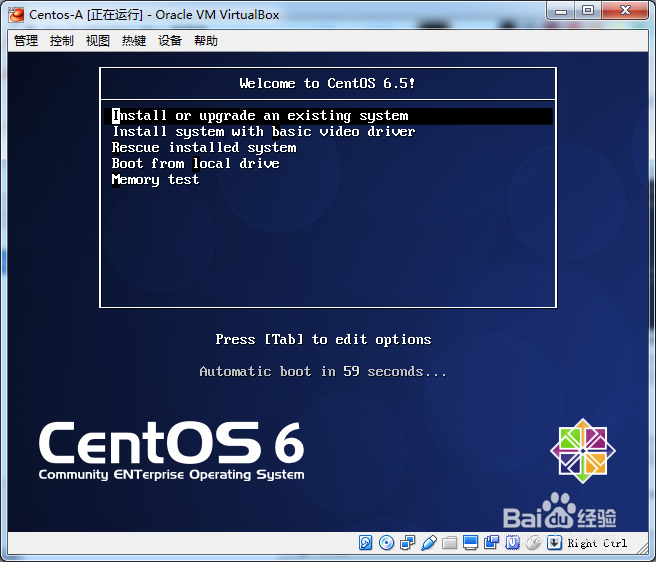Click the network adapters status icon

407,543
